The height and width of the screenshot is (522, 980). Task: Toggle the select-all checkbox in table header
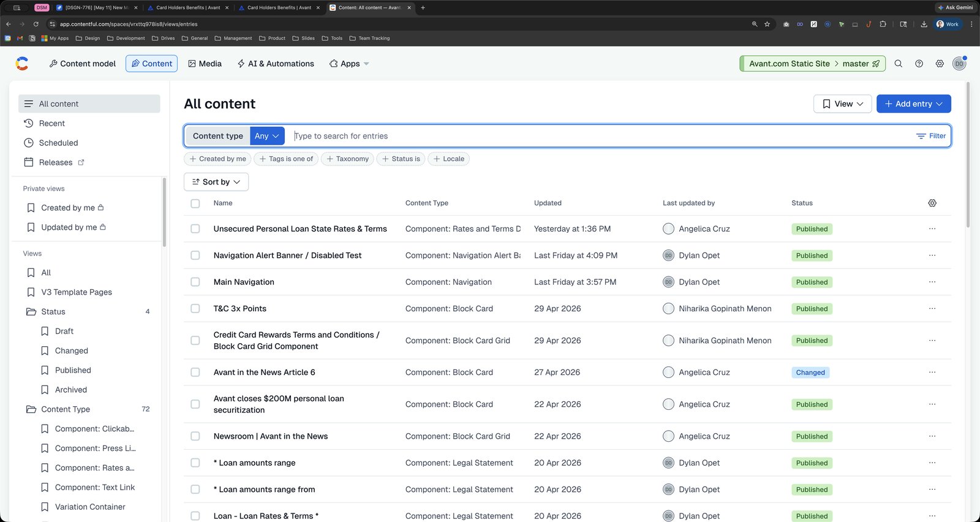195,203
